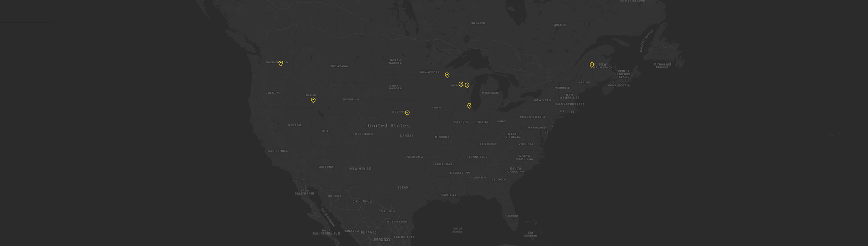Click the 'Illinois' state label

[x=461, y=122]
